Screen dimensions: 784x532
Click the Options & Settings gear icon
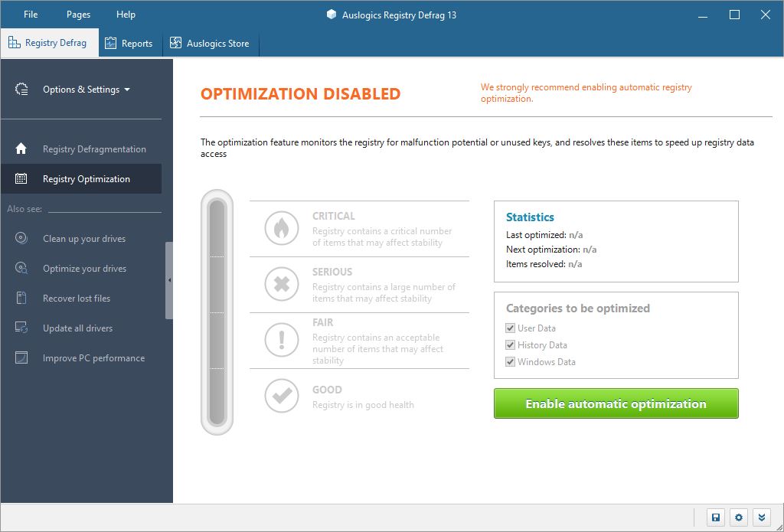(x=21, y=90)
